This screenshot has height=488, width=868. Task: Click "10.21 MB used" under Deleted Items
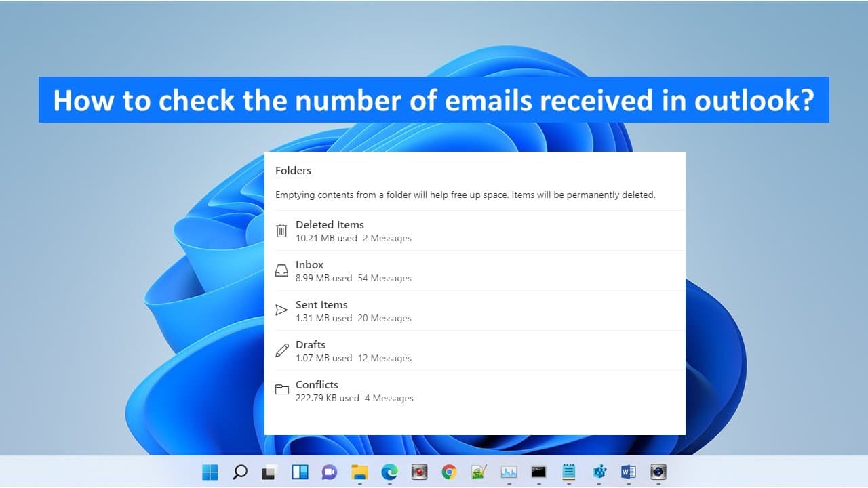pos(326,238)
